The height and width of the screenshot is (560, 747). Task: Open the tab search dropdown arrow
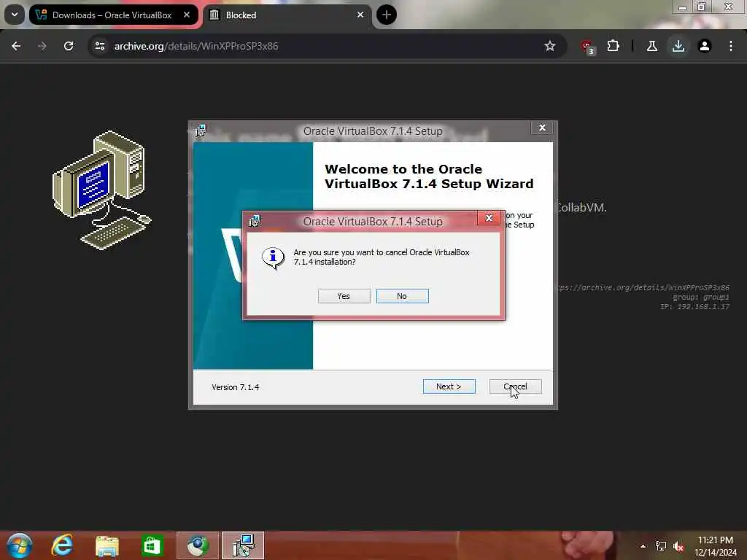(15, 15)
